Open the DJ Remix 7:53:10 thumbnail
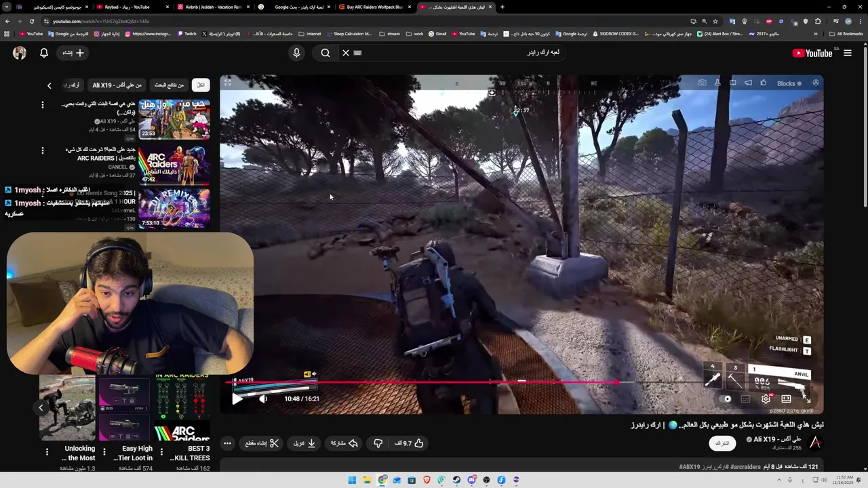This screenshot has width=868, height=488. click(174, 208)
